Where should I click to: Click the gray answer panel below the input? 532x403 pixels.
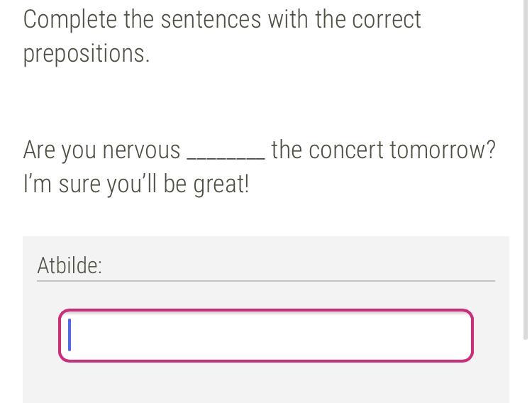click(265, 383)
